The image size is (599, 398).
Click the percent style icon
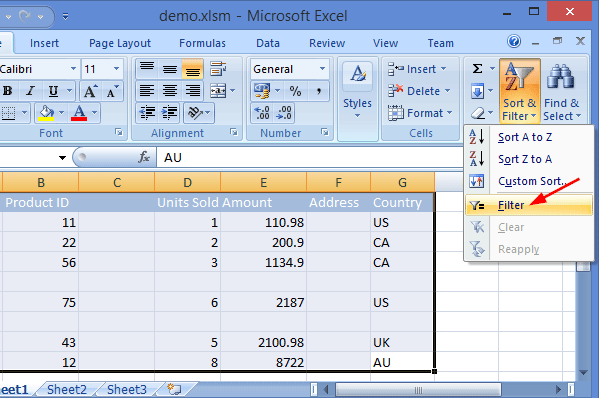(295, 91)
